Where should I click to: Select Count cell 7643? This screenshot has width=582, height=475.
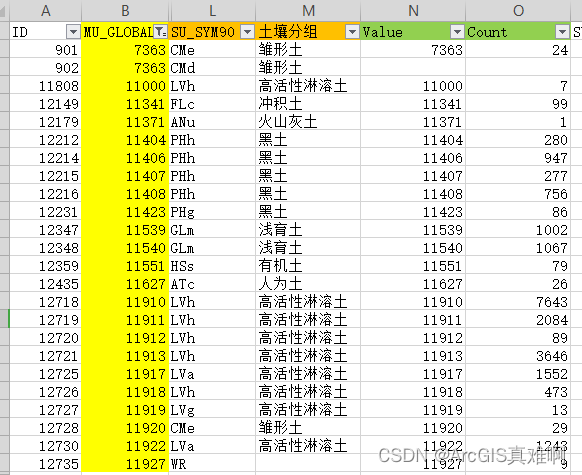(518, 302)
